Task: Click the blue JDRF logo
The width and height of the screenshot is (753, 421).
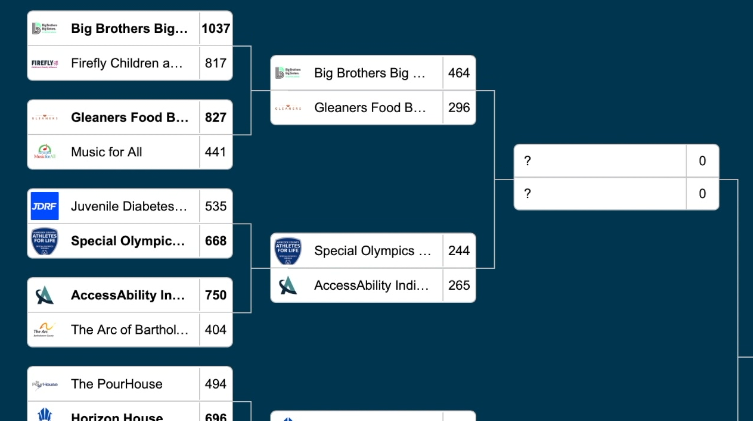Action: coord(45,207)
